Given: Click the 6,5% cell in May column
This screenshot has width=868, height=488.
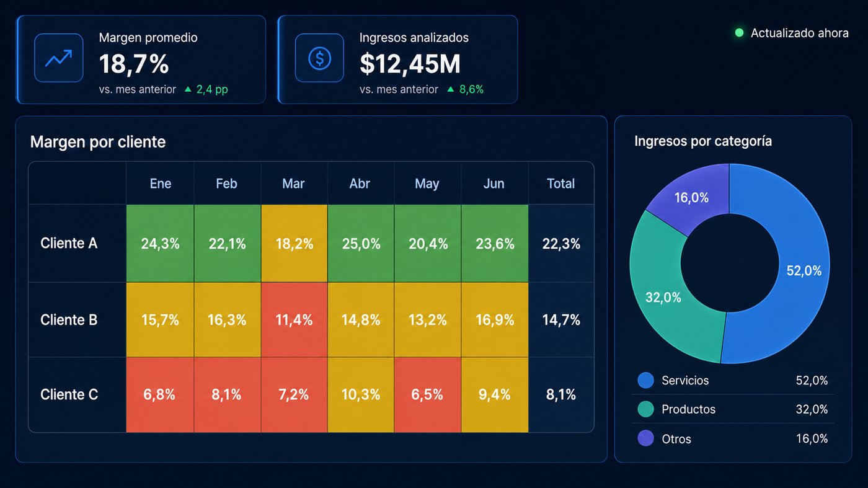Looking at the screenshot, I should [x=428, y=395].
